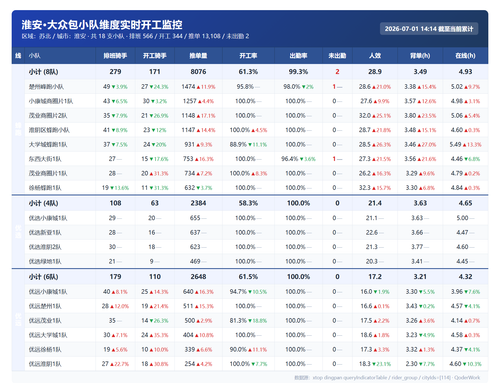Select the 优远小康城1队 team name
The image size is (500, 383).
coord(48,292)
